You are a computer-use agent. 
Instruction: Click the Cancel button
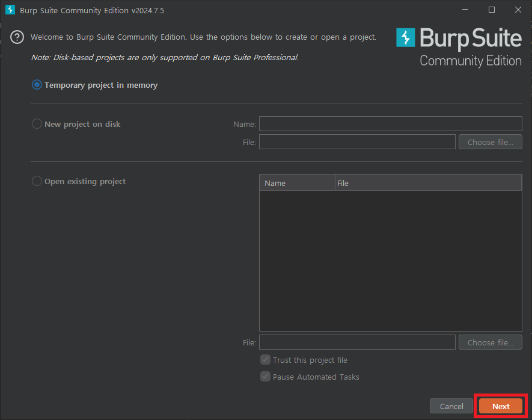pyautogui.click(x=451, y=406)
